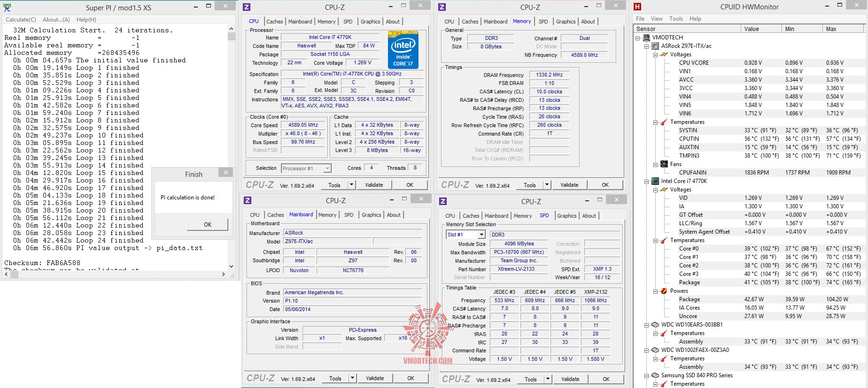Click the HWMonitor red H title icon
This screenshot has height=388, width=868.
tap(637, 7)
